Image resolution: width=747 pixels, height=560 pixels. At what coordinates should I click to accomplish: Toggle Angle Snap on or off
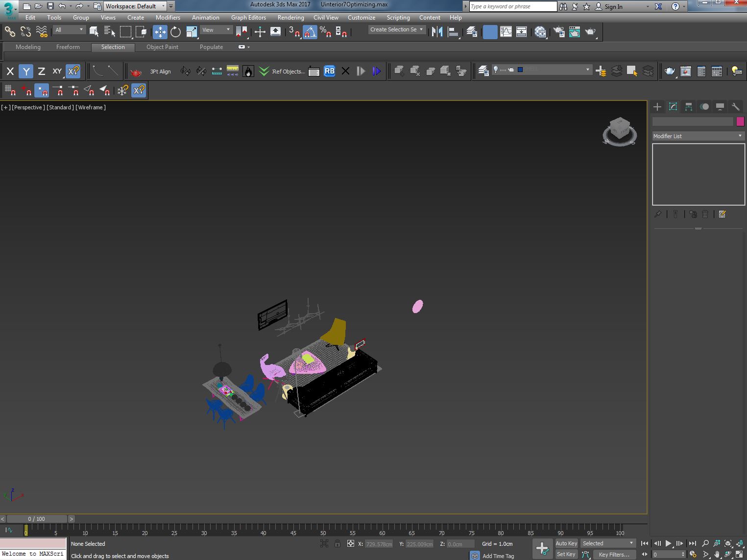point(310,32)
